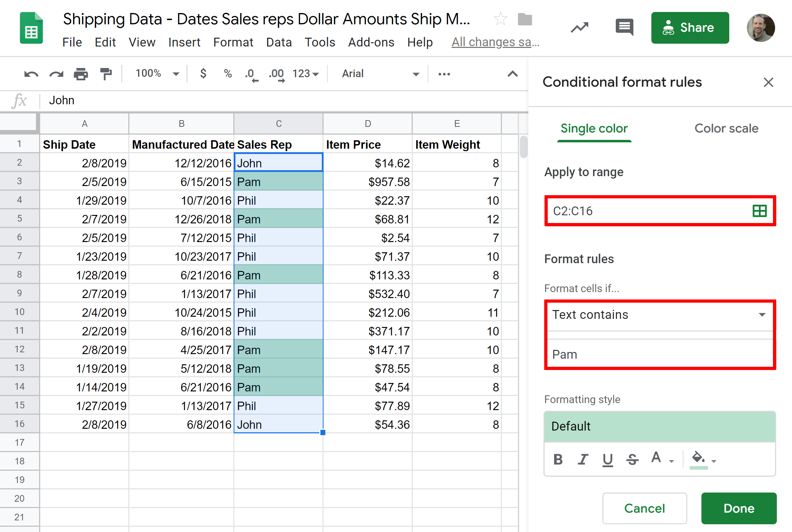
Task: Open the comments history icon
Action: 624,27
